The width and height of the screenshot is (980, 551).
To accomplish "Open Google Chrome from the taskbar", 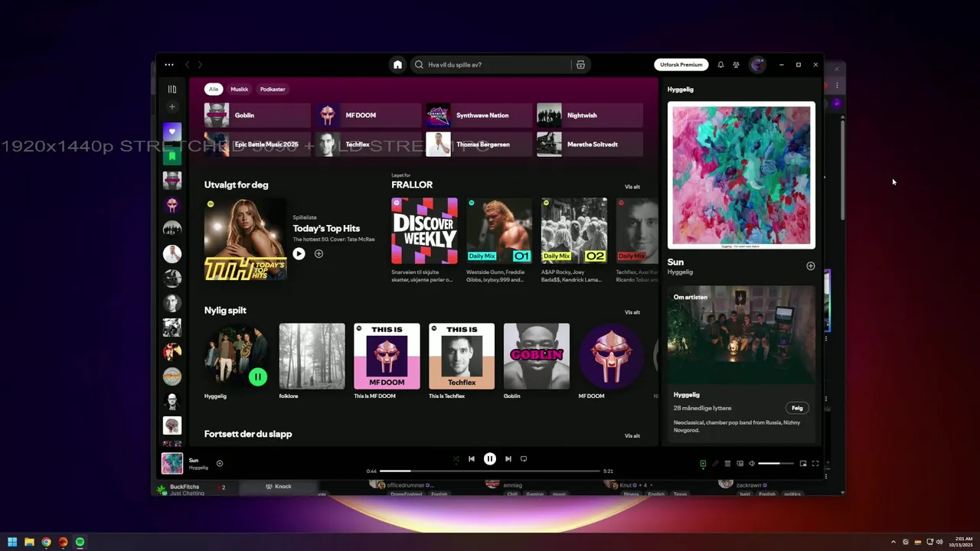I will point(46,543).
